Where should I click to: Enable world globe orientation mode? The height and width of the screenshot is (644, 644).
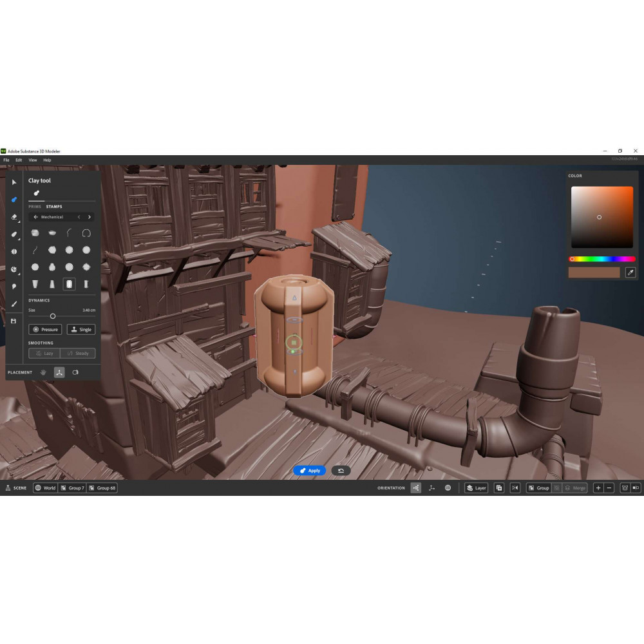point(448,488)
